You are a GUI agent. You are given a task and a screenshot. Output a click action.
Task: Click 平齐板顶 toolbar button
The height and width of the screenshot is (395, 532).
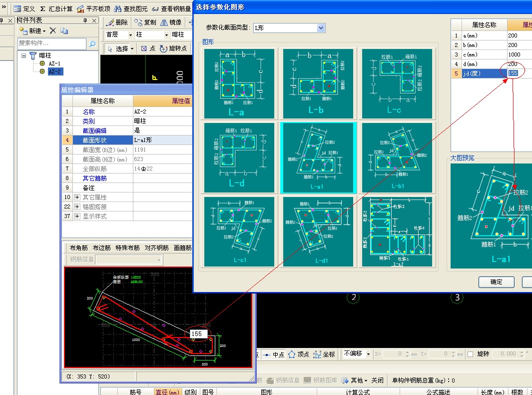pos(93,8)
